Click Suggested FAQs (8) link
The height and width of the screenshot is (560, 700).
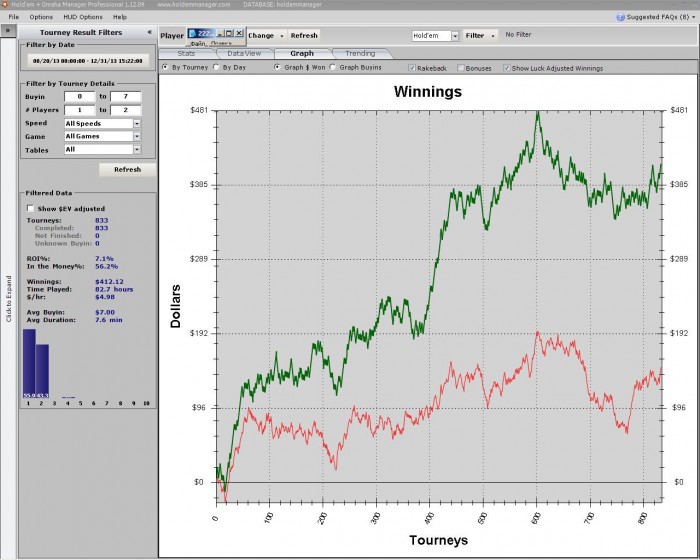point(658,17)
